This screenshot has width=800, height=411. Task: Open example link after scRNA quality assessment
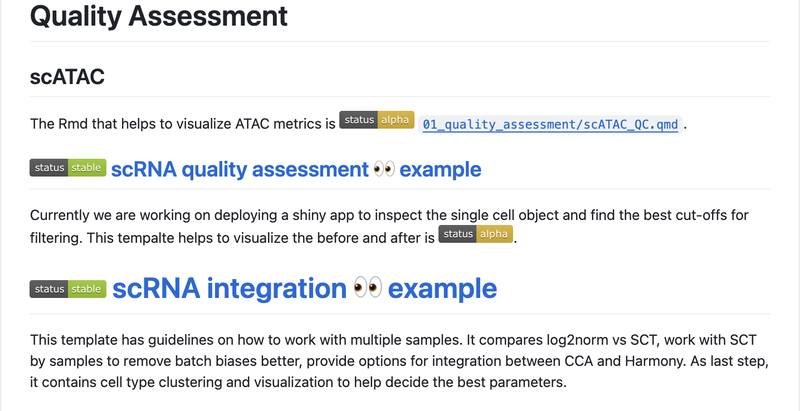(x=441, y=169)
